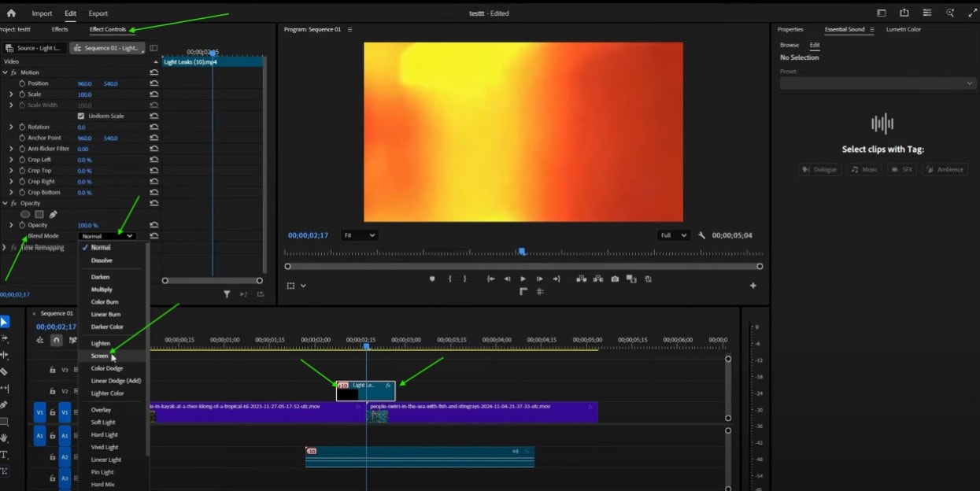Image resolution: width=980 pixels, height=491 pixels.
Task: Select the Track Select Forward tool
Action: point(4,338)
